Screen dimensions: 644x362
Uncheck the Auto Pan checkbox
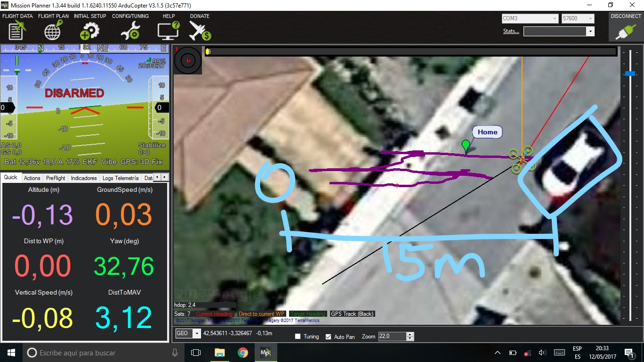(329, 337)
